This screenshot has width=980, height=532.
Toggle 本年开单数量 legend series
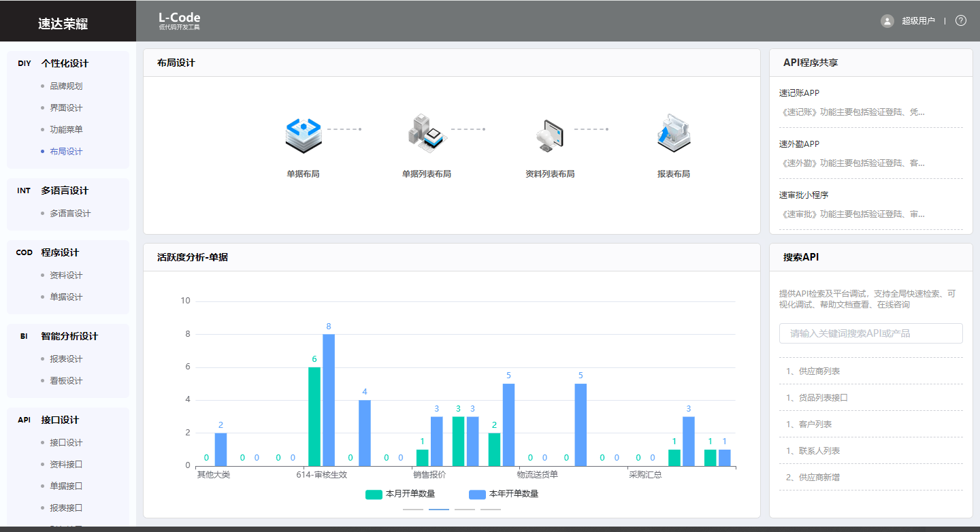click(x=504, y=494)
